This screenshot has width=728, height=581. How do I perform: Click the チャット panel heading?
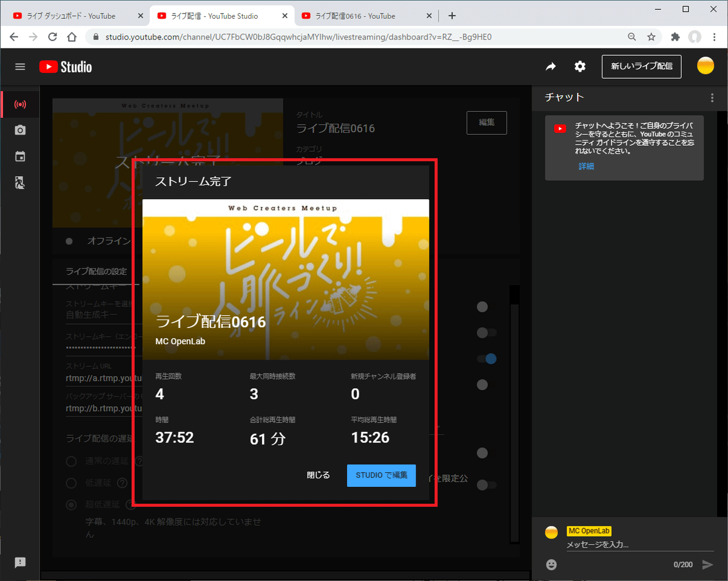tap(564, 97)
